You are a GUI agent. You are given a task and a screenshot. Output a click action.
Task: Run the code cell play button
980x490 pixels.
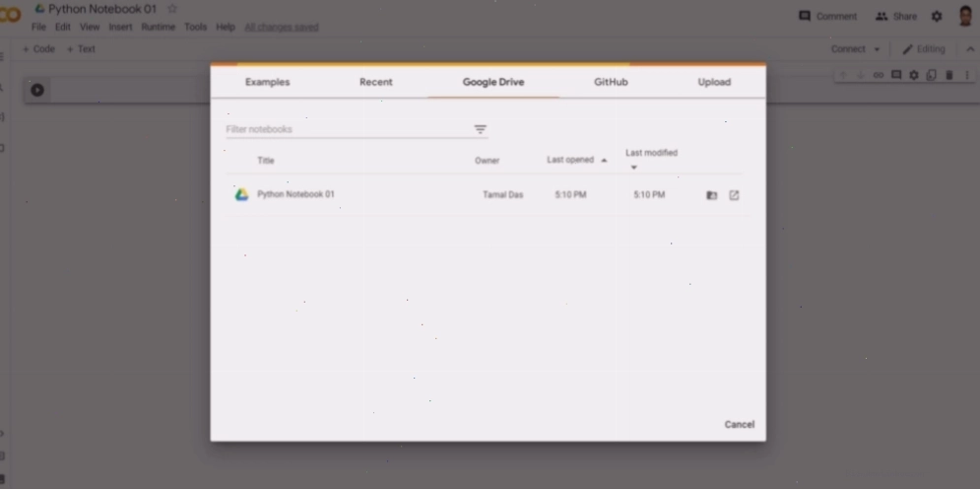pyautogui.click(x=37, y=90)
